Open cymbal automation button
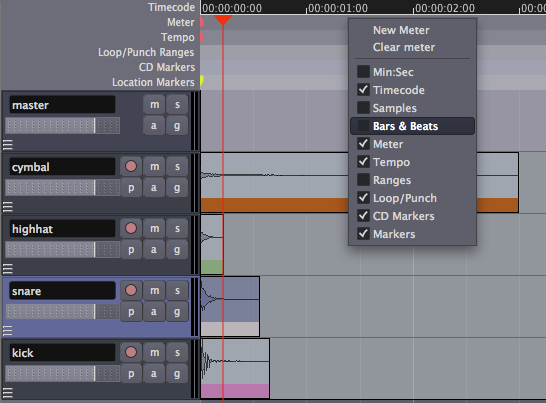 [154, 188]
